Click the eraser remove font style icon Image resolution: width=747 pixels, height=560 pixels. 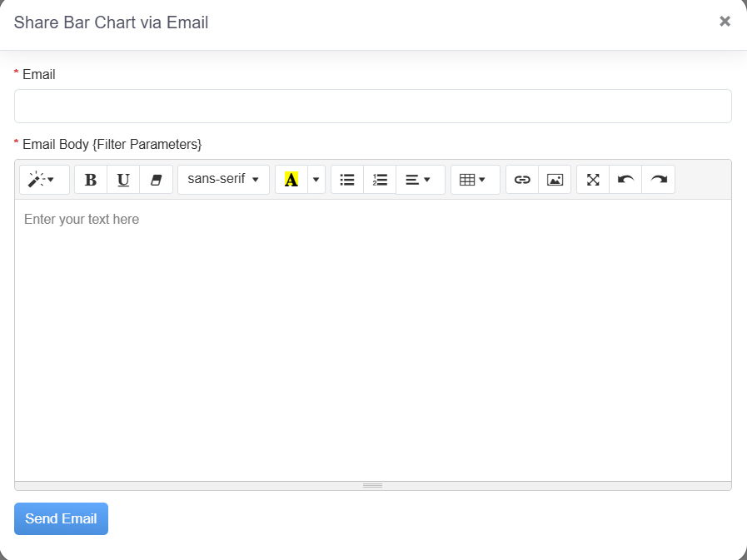(156, 180)
